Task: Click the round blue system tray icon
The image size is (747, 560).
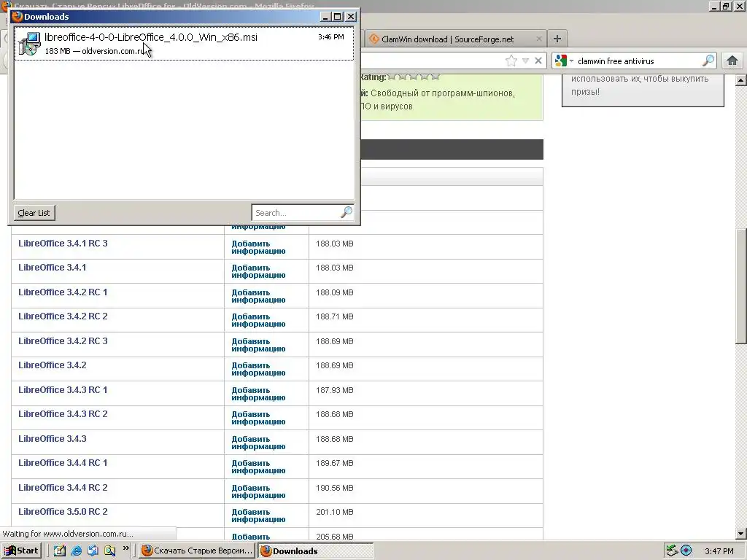Action: point(686,551)
